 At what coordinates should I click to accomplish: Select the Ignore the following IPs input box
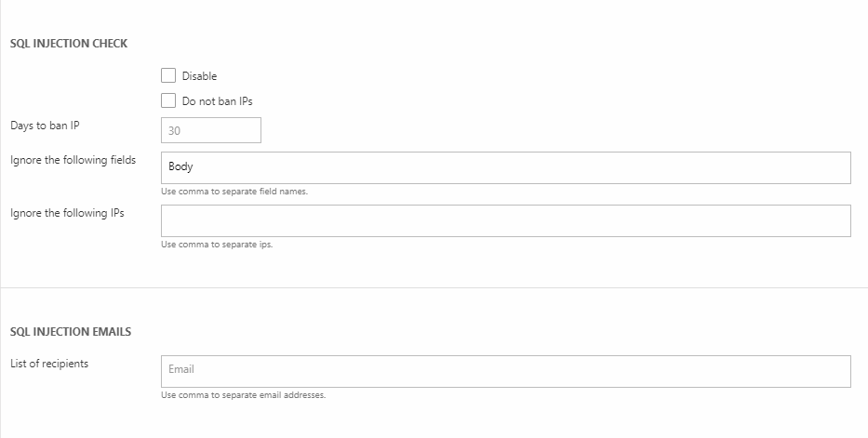(505, 220)
